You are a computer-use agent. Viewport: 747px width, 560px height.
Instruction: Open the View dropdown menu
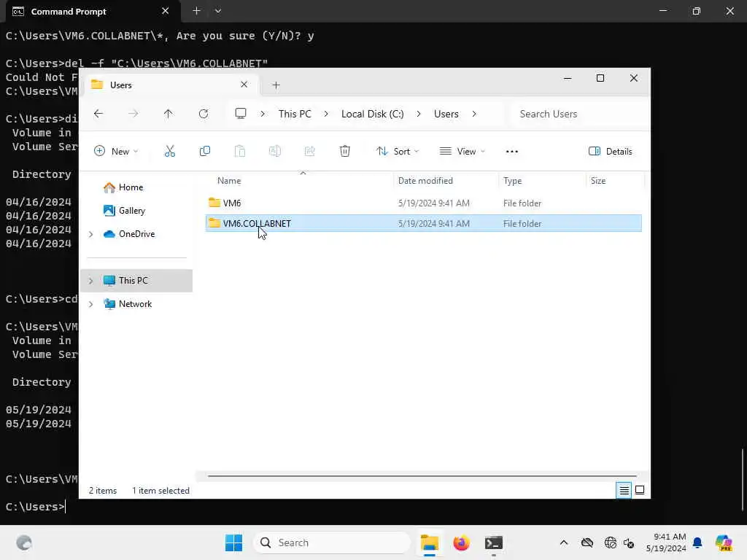[x=462, y=152]
